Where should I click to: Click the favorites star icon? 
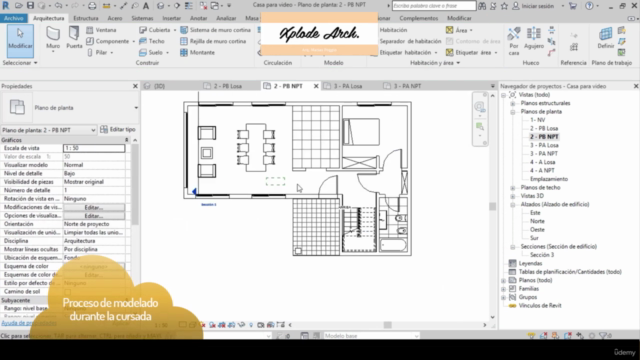click(x=504, y=6)
